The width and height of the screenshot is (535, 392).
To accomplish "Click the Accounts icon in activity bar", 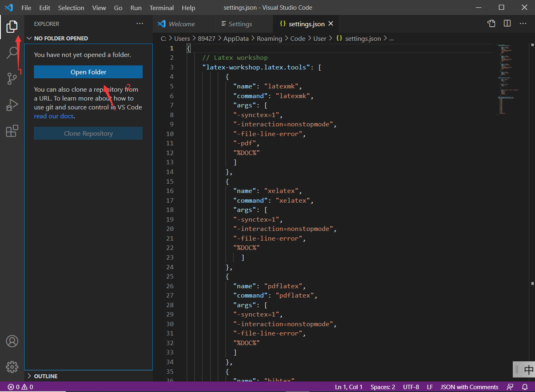I will [x=12, y=341].
